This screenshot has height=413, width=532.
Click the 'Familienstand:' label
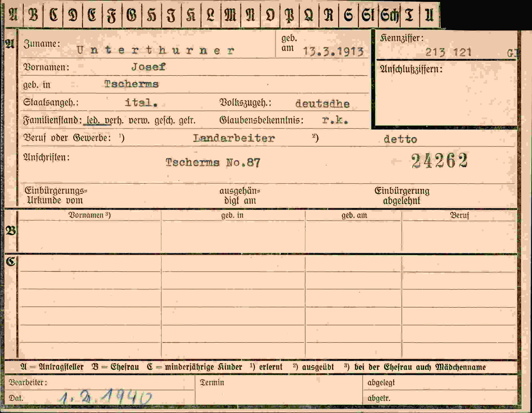click(52, 121)
